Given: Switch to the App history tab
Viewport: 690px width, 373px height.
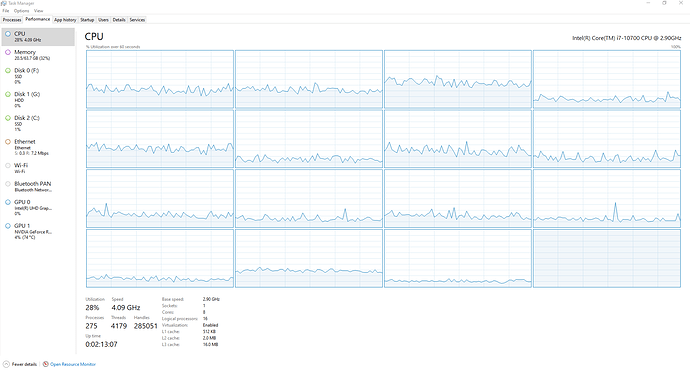Looking at the screenshot, I should [65, 20].
